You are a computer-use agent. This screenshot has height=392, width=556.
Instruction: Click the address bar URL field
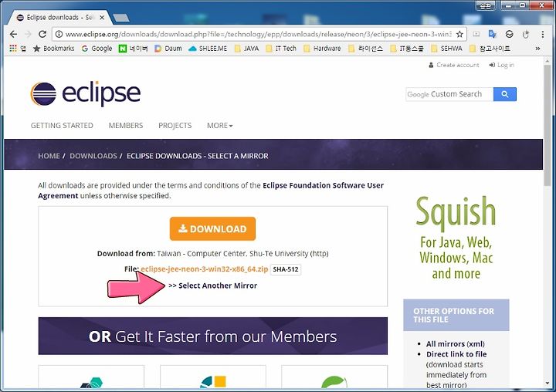(x=258, y=34)
